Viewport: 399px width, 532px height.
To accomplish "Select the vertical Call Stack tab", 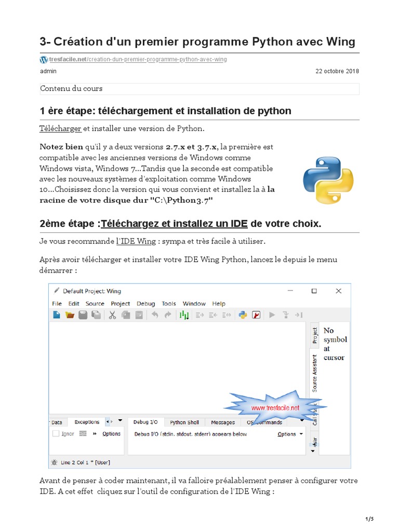I will pyautogui.click(x=314, y=415).
